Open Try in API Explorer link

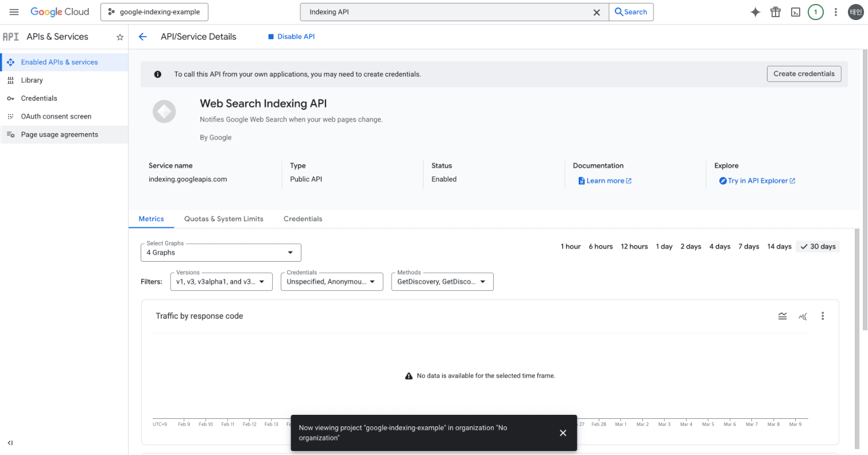pyautogui.click(x=757, y=181)
